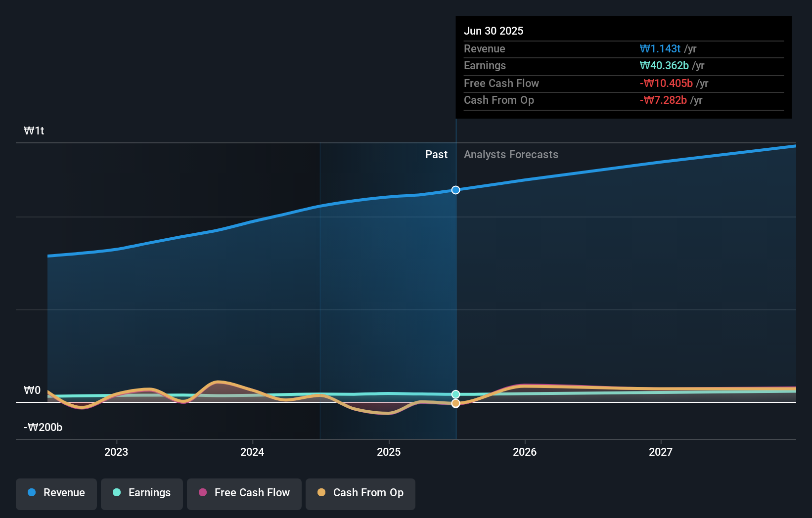Viewport: 812px width, 518px height.
Task: Toggle the Free Cash Flow series visibility
Action: (244, 493)
